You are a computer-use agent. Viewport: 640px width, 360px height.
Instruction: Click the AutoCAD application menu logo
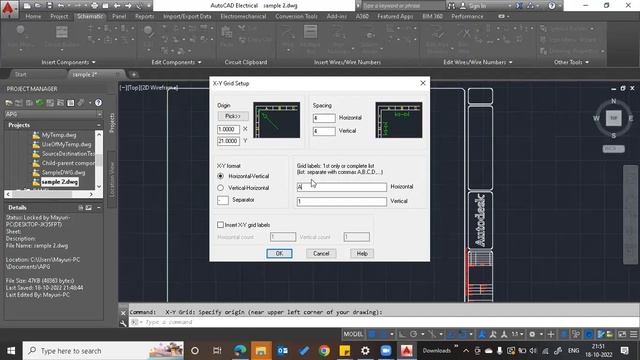coord(8,9)
